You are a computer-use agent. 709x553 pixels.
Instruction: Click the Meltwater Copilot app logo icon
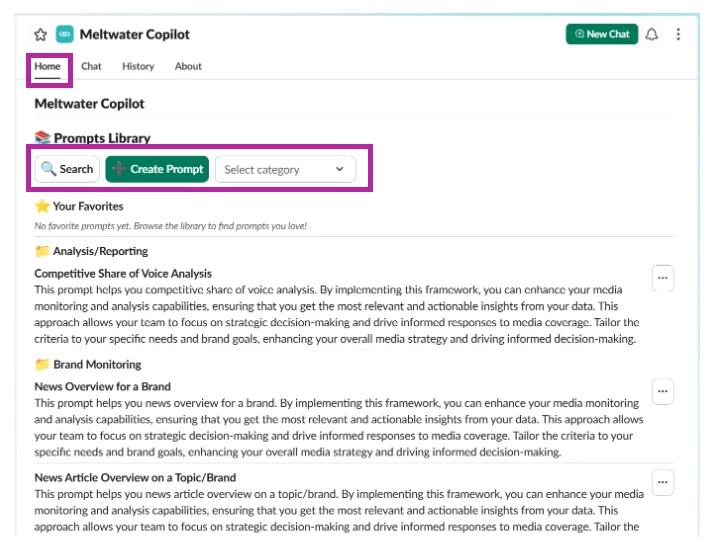pyautogui.click(x=65, y=34)
